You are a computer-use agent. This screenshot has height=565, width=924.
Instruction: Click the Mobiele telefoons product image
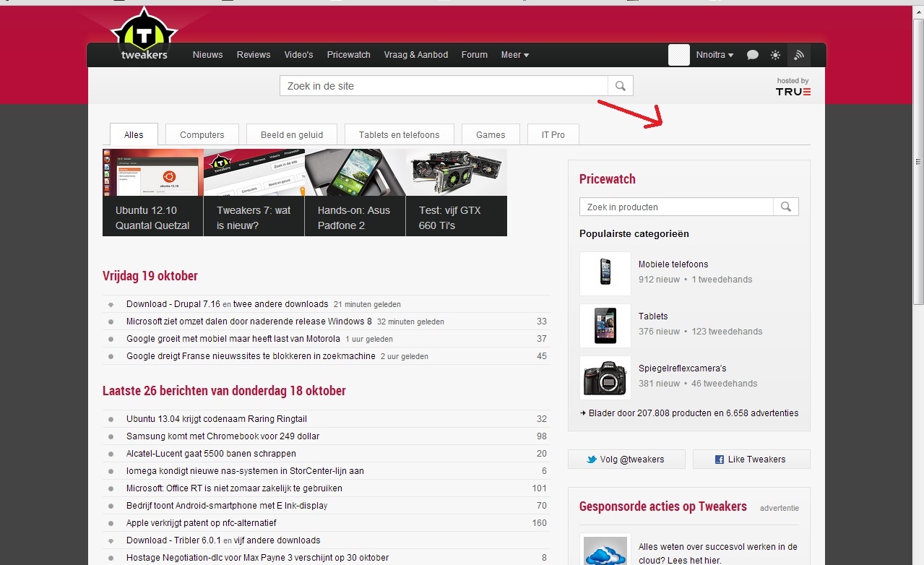tap(605, 274)
